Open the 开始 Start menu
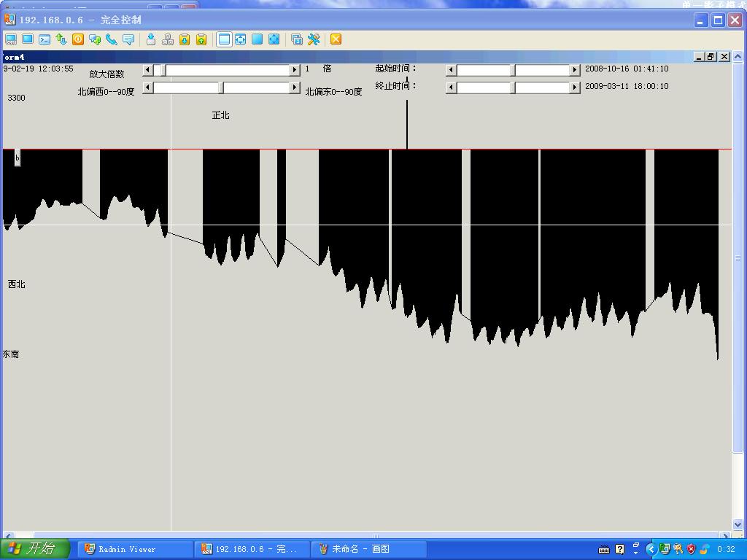 pyautogui.click(x=35, y=549)
